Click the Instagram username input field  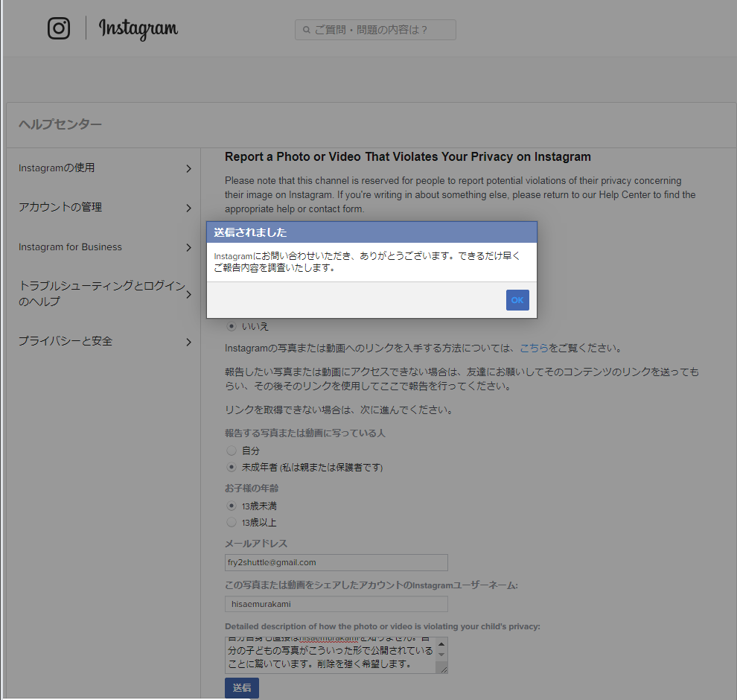(336, 604)
